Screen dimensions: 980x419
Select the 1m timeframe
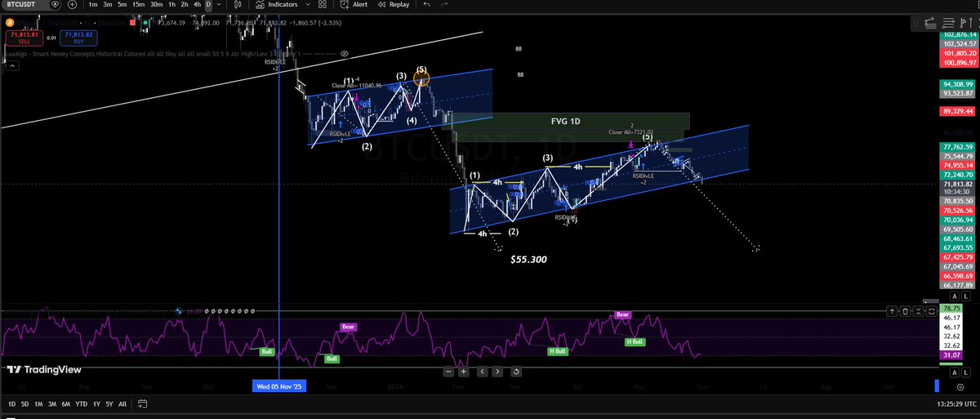(93, 5)
